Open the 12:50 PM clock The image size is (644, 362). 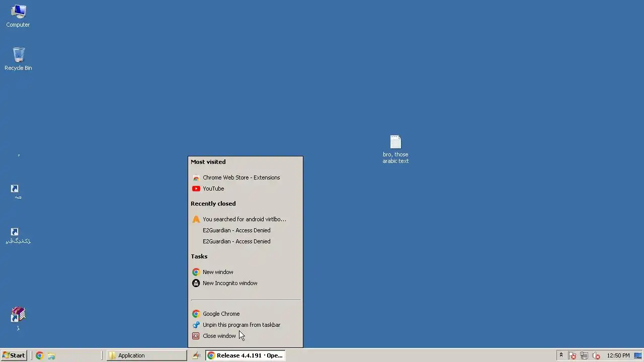click(618, 355)
